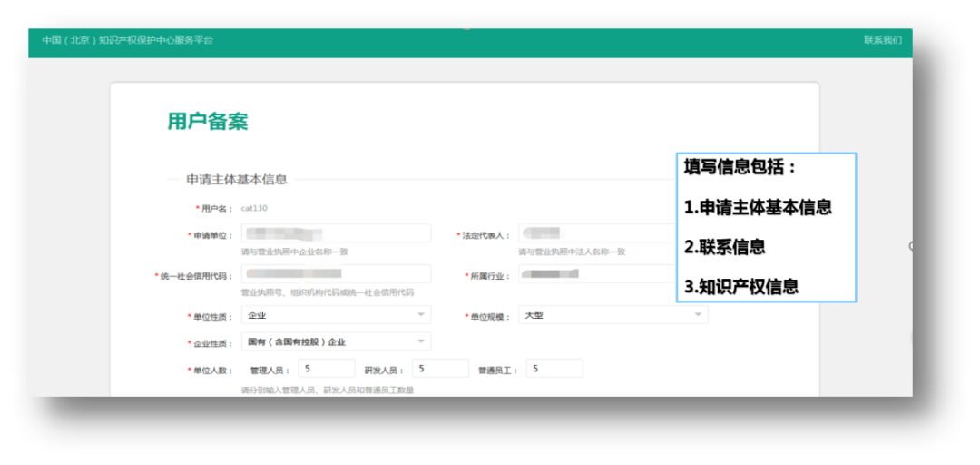Focus the 申请单位 input field

(336, 234)
